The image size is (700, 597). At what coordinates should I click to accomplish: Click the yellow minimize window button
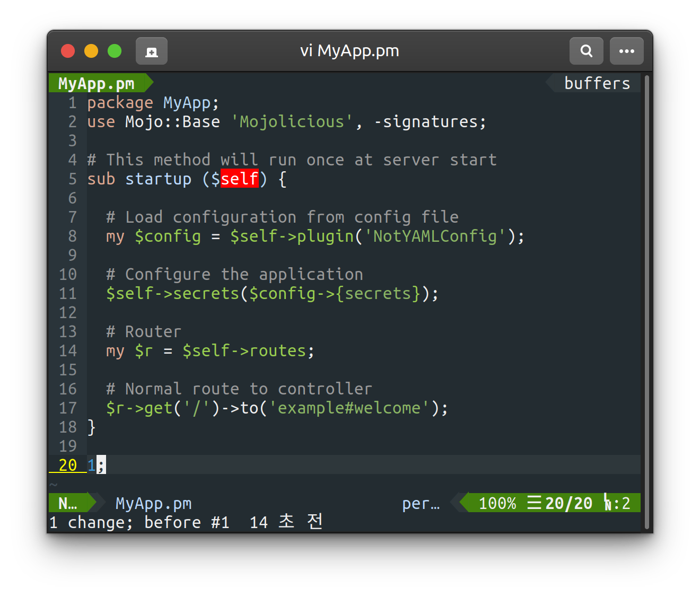(91, 51)
